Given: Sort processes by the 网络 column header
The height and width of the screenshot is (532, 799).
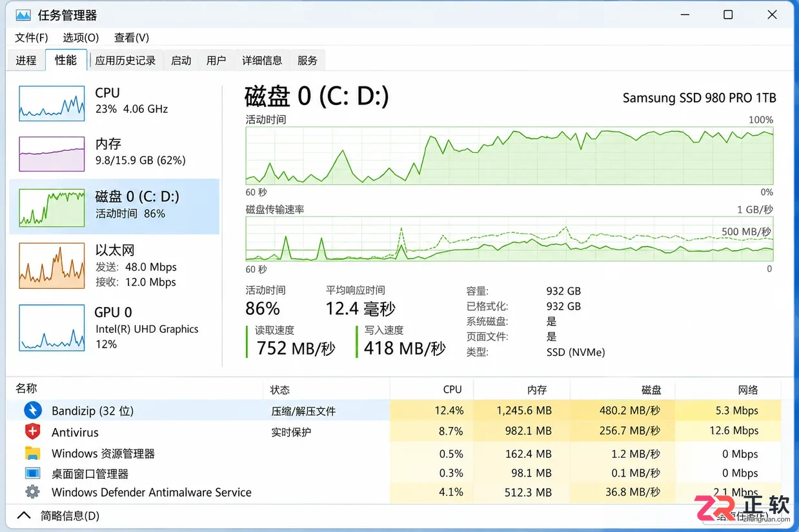Looking at the screenshot, I should coord(748,389).
